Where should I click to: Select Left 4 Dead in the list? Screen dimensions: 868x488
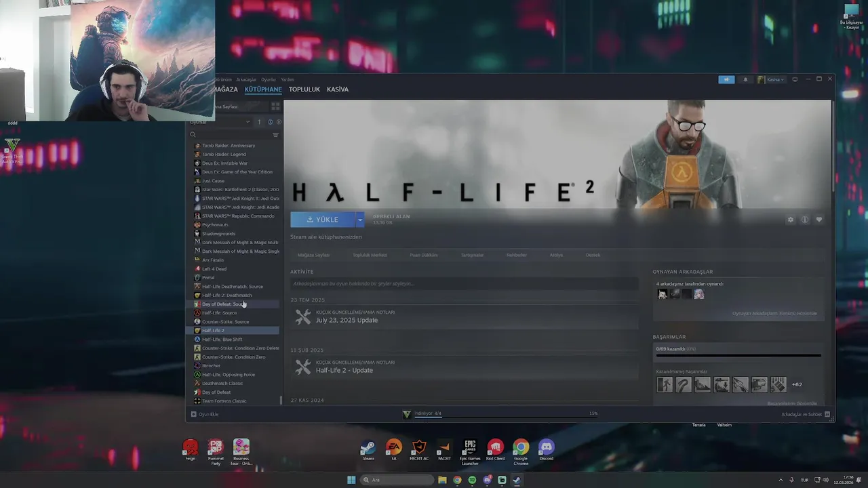214,269
